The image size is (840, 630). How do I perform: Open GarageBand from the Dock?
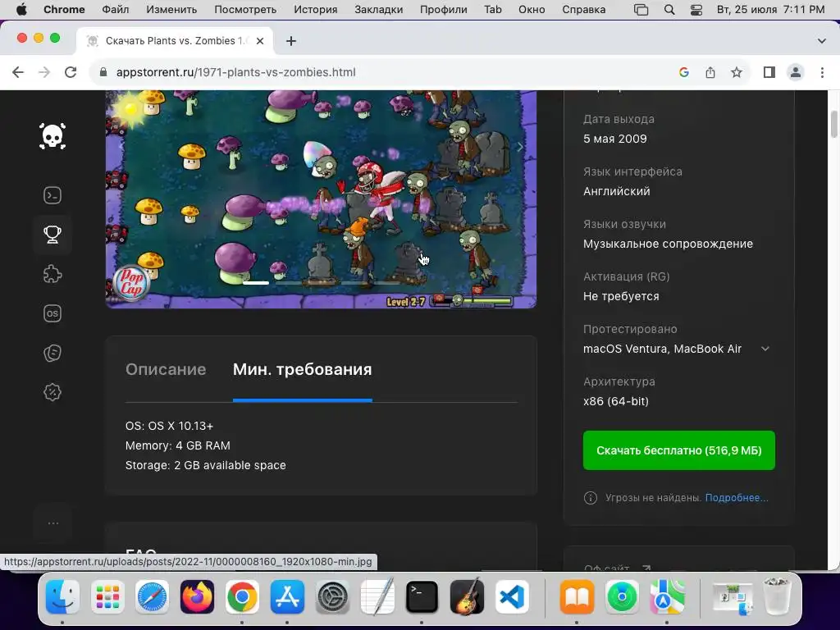coord(467,597)
